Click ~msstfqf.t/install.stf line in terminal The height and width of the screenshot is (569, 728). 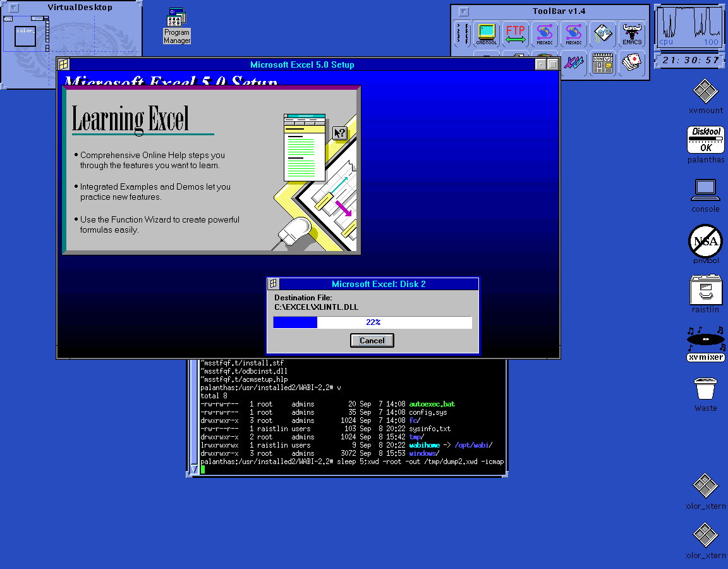242,363
